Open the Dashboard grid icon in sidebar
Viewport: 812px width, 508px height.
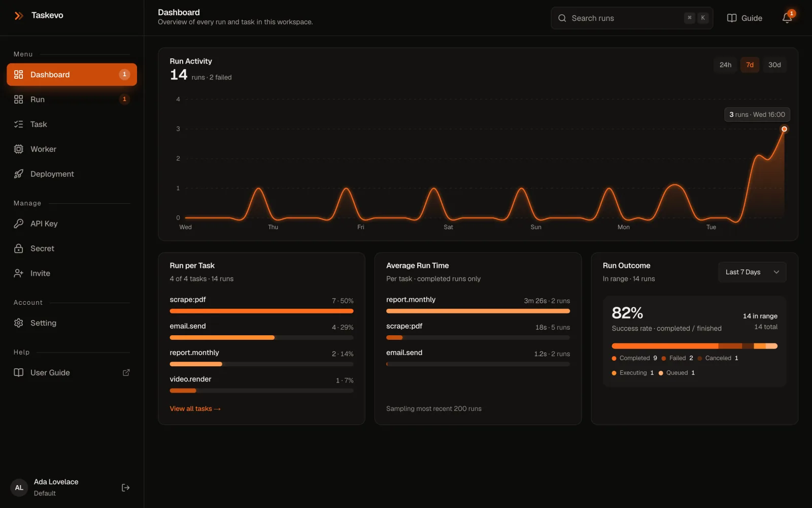tap(19, 75)
